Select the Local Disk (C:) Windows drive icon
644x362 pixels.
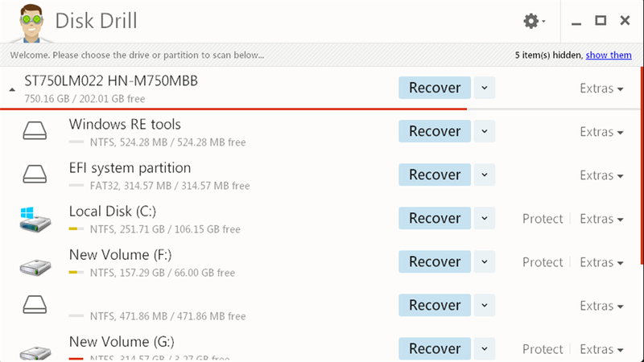point(35,219)
